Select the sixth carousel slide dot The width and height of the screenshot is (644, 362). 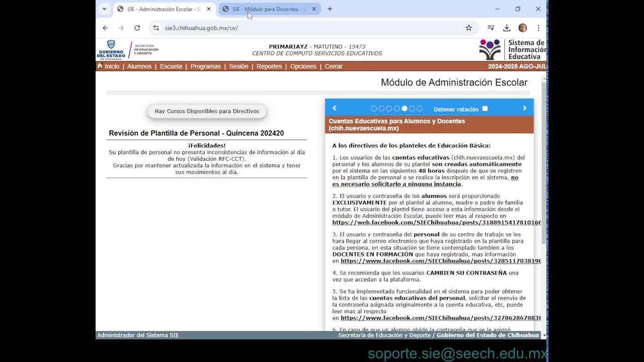[x=412, y=109]
